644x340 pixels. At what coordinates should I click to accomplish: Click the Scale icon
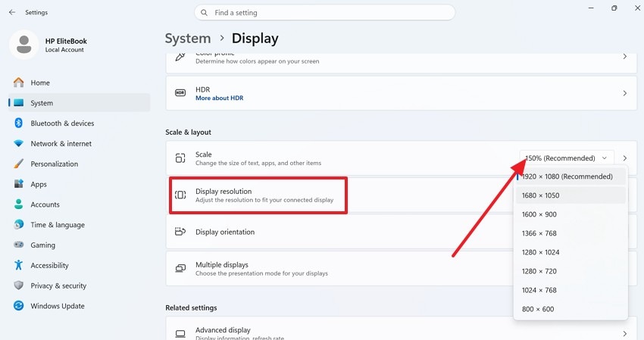pos(180,158)
